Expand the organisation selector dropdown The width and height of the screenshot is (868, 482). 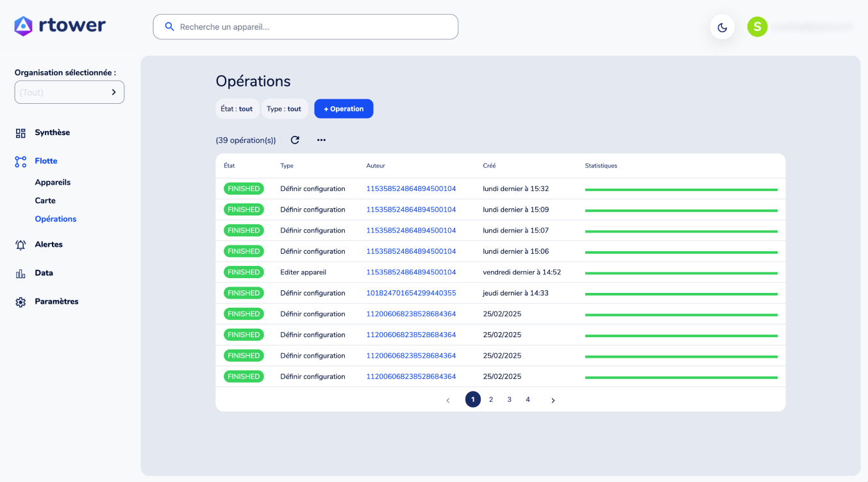[69, 92]
